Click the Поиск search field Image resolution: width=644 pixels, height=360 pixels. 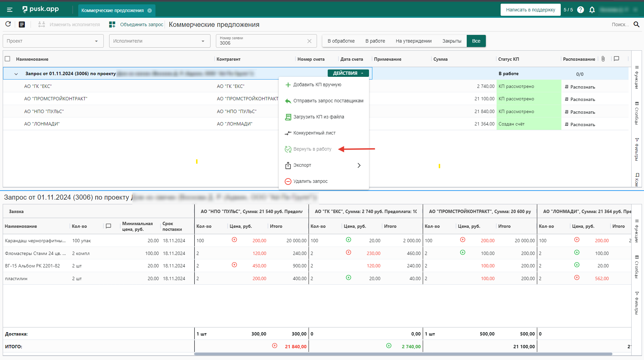pos(620,24)
